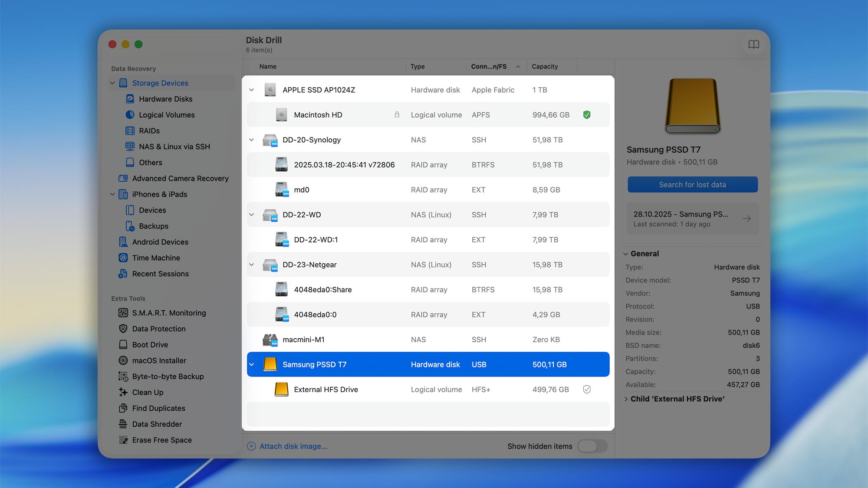Open the Data Shredder tool icon
This screenshot has height=488, width=868.
pos(123,424)
